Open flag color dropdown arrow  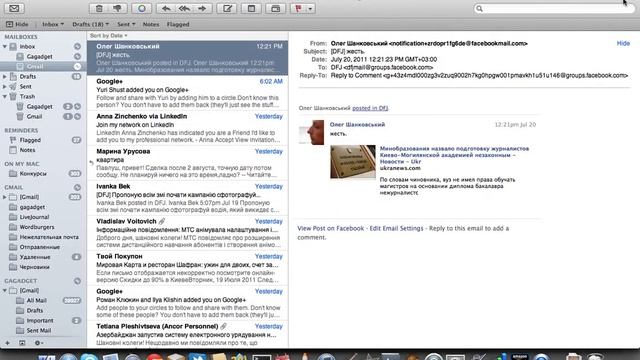click(x=310, y=8)
